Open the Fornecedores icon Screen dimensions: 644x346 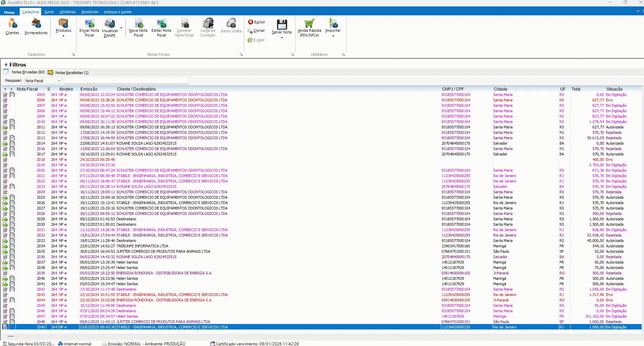[36, 24]
